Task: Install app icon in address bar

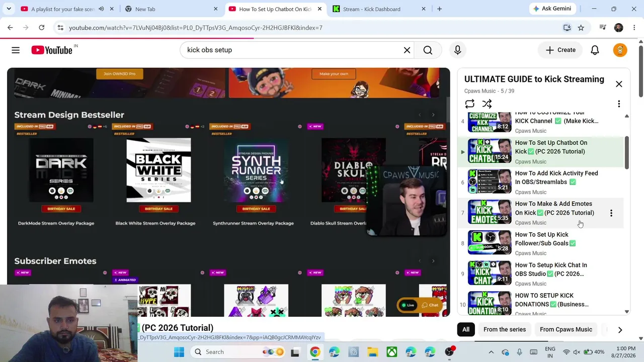Action: [567, 28]
